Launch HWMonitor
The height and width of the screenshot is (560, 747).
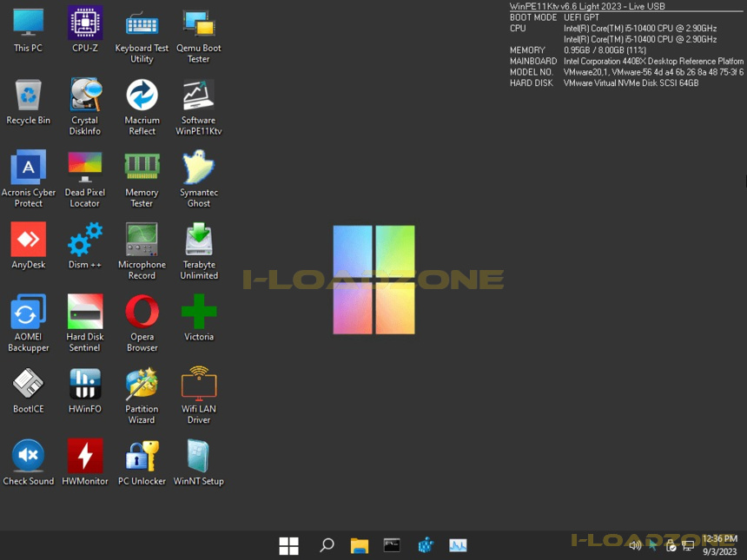pos(85,463)
